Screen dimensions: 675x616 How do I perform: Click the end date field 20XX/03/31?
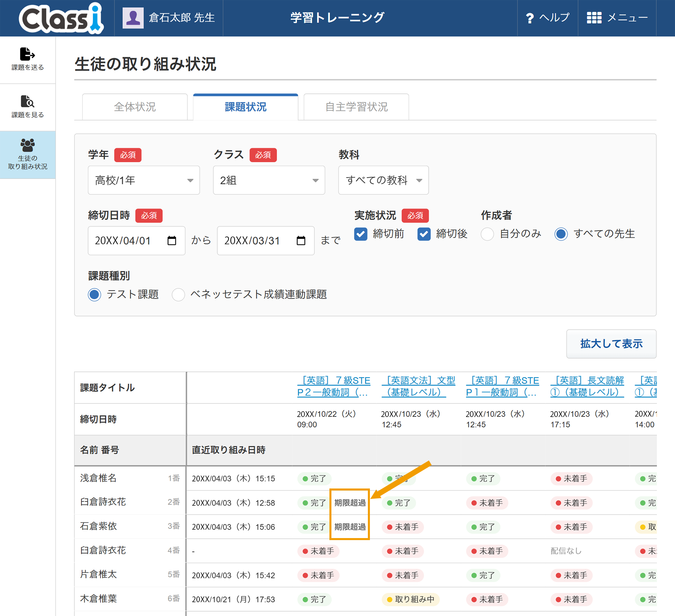pyautogui.click(x=266, y=241)
